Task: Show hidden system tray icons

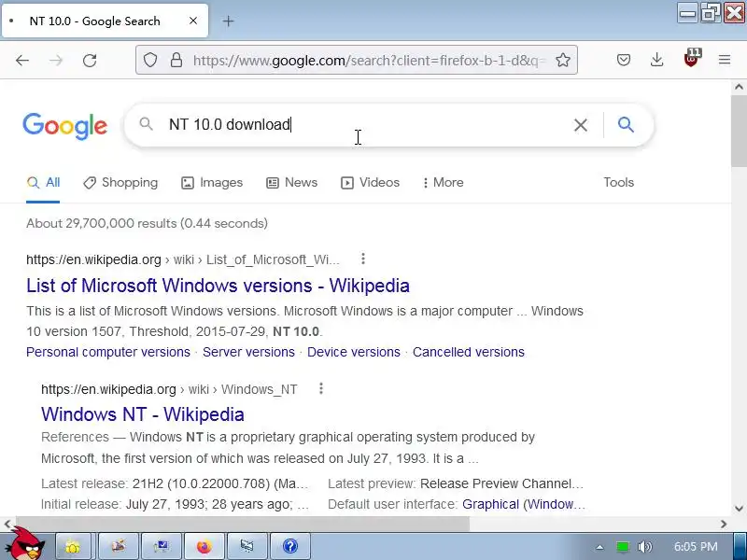Action: point(599,547)
